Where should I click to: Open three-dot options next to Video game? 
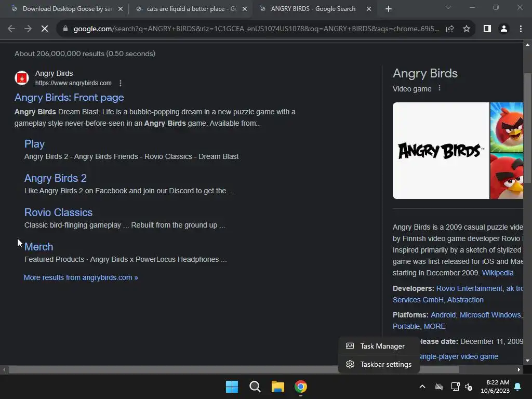[x=440, y=88]
